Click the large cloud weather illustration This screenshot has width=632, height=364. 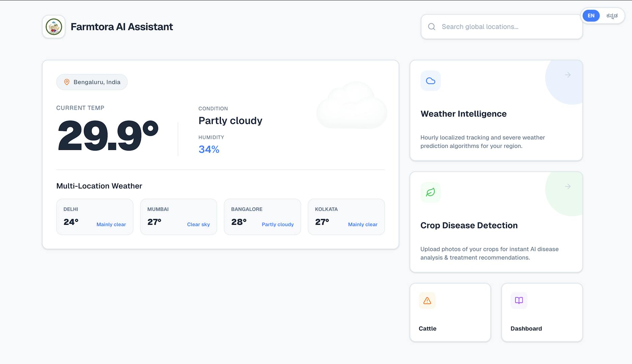(352, 106)
